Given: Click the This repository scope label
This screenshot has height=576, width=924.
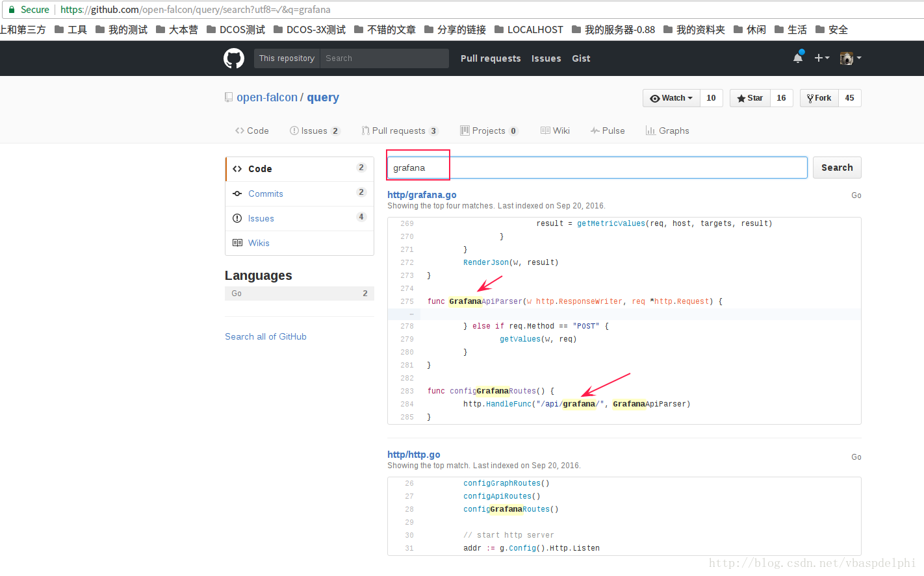Looking at the screenshot, I should 287,58.
